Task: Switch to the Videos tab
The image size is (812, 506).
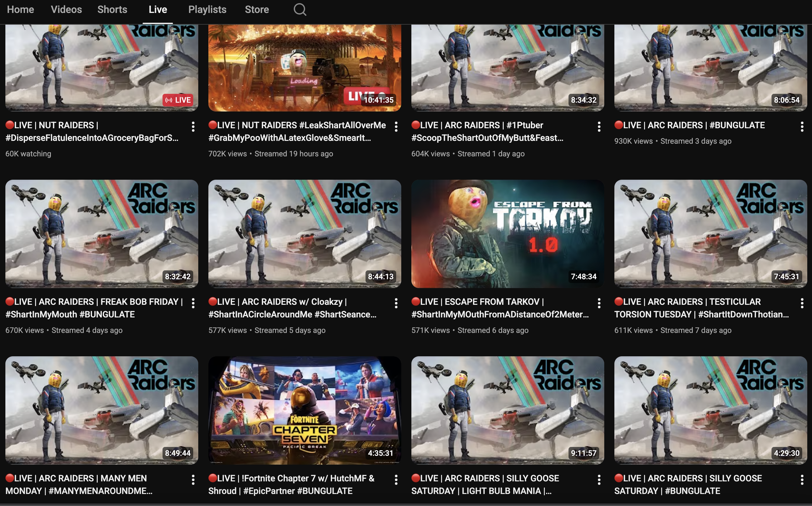Action: [66, 9]
